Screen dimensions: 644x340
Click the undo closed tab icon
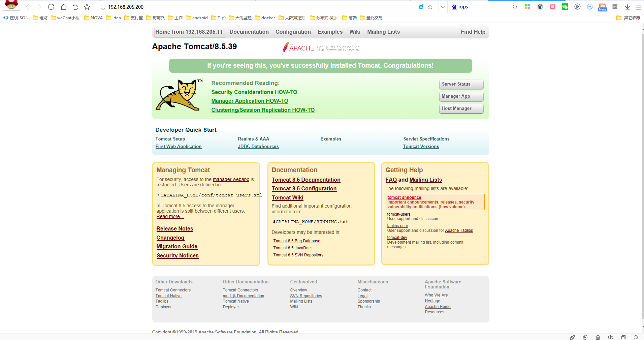(x=75, y=7)
